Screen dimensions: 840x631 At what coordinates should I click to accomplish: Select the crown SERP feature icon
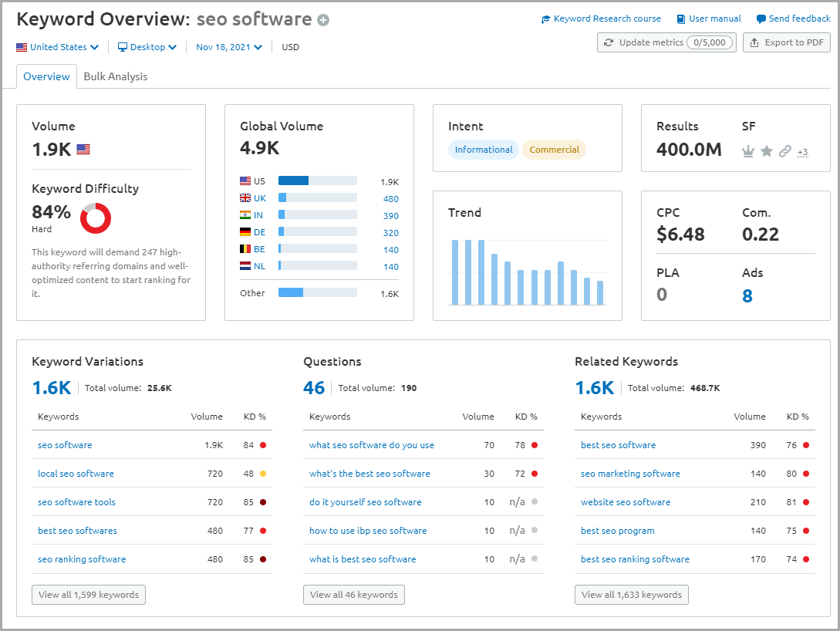[747, 152]
